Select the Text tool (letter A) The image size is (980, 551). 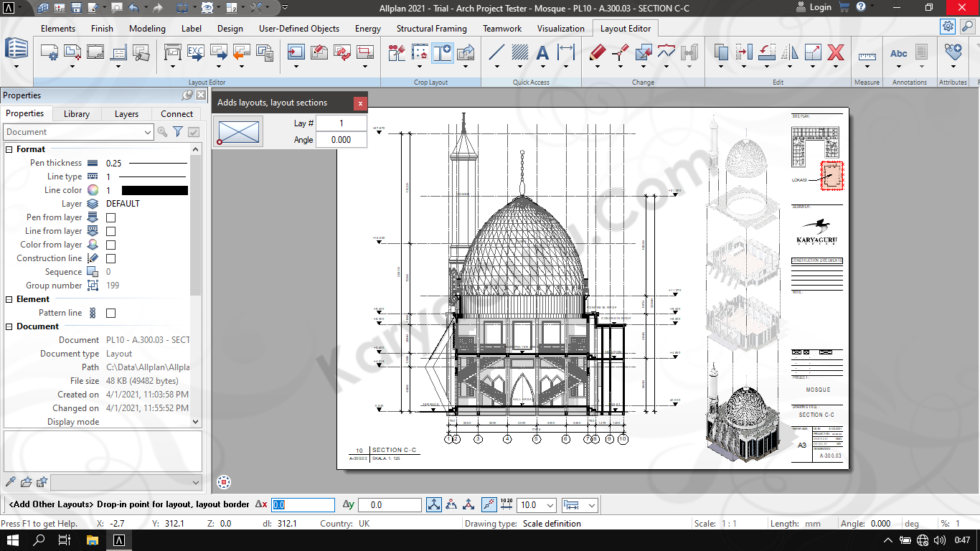coord(542,52)
